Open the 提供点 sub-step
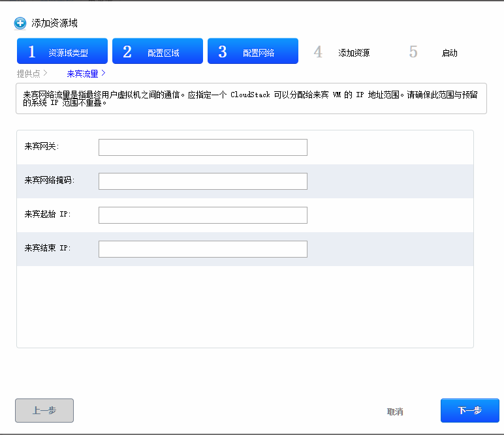The height and width of the screenshot is (435, 504). [32, 74]
